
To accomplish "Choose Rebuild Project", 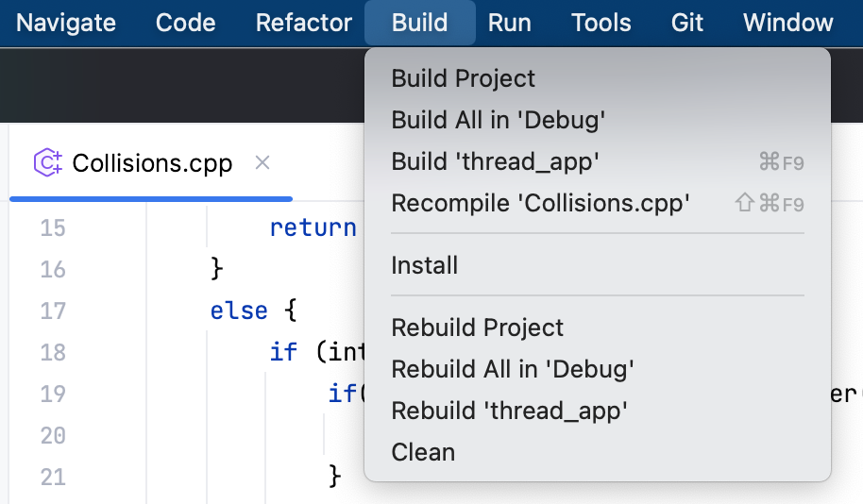I will tap(477, 328).
